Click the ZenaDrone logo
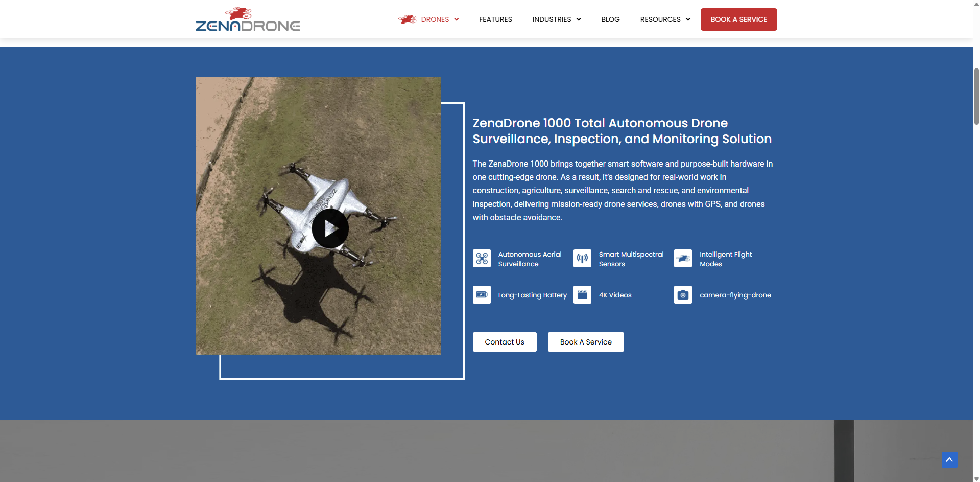Viewport: 980px width, 482px height. 248,19
